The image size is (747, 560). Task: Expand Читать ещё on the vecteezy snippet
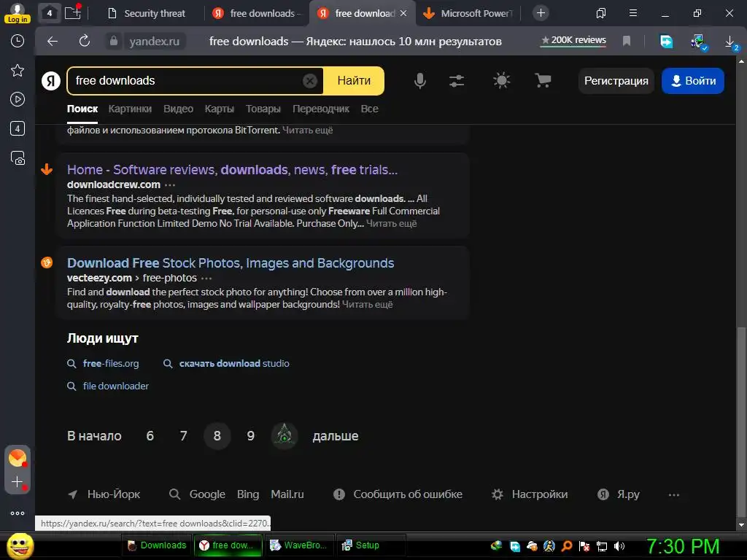point(368,304)
